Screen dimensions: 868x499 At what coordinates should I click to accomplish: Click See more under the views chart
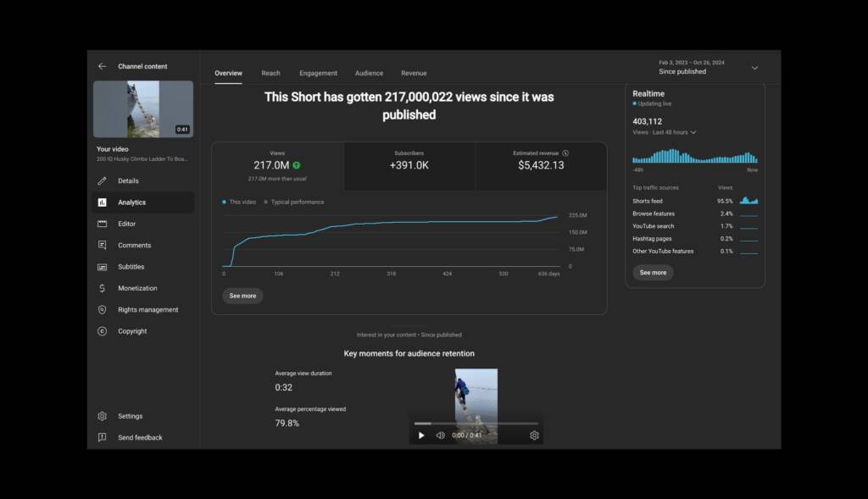(x=242, y=296)
